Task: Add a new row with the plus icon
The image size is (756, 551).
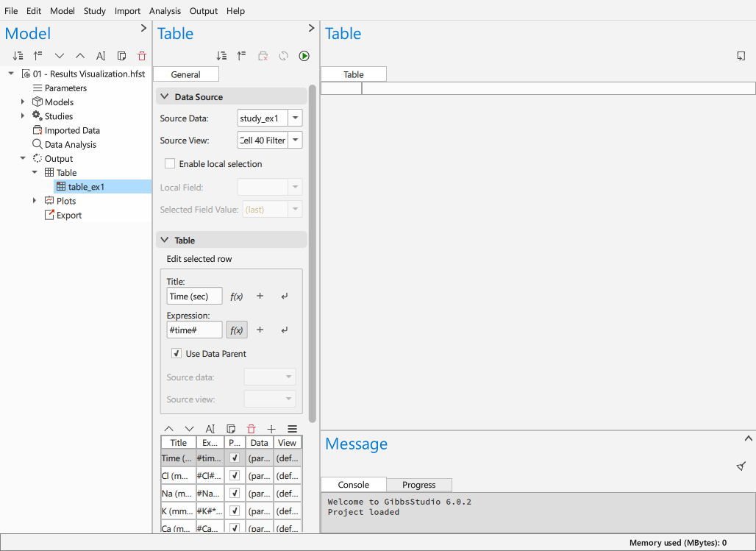Action: [271, 429]
